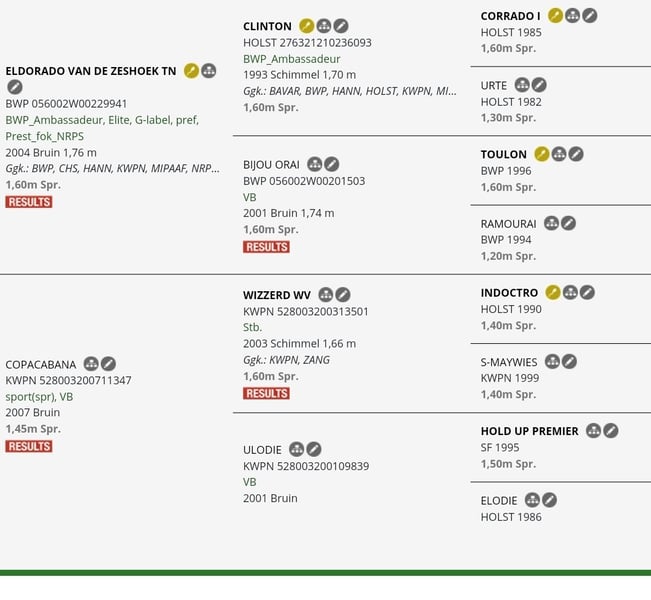Open the pedigree tree icon for COPACABANA
The height and width of the screenshot is (600, 651).
(x=91, y=364)
